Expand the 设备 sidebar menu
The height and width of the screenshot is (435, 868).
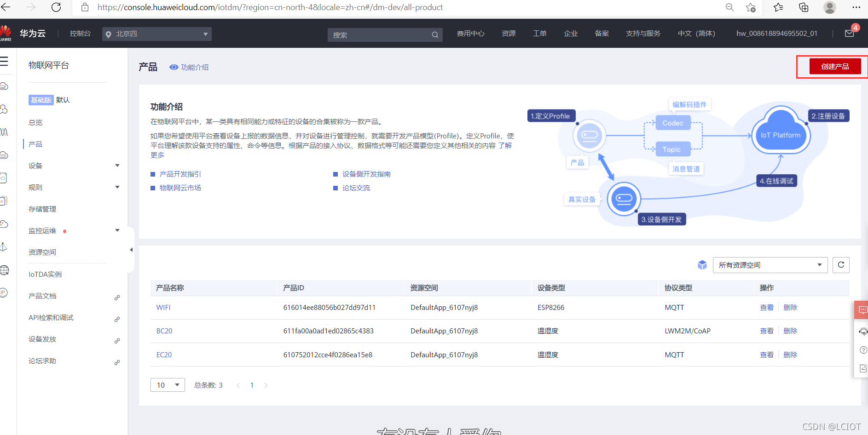(x=117, y=166)
